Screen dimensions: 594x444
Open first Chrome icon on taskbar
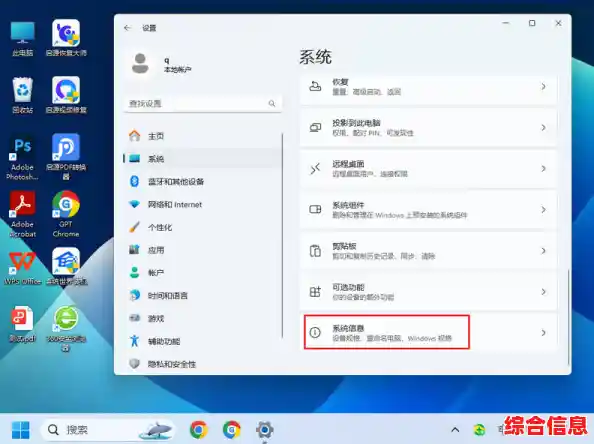pyautogui.click(x=199, y=430)
